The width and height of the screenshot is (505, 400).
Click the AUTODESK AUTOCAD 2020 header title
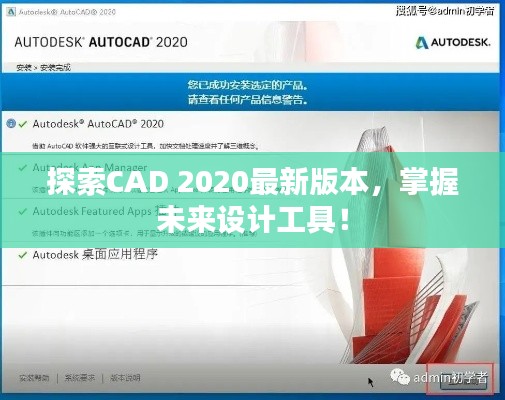101,42
